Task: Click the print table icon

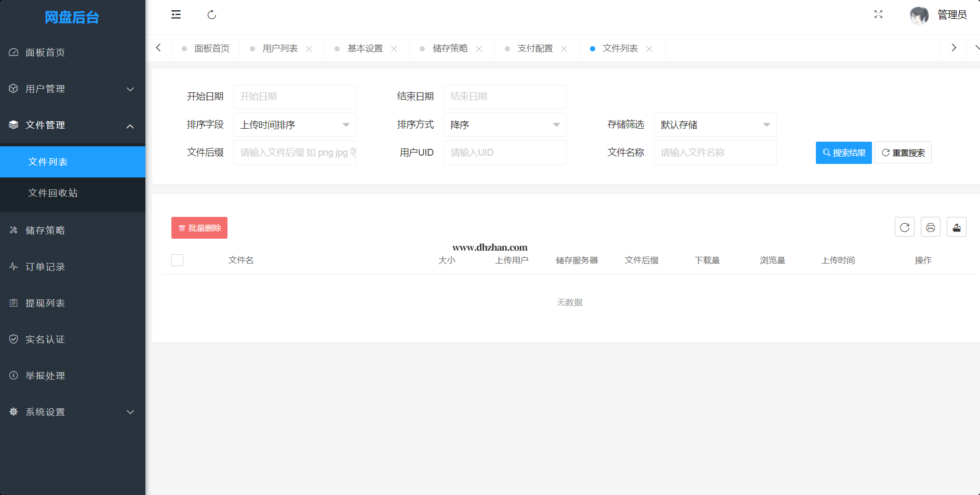Action: [x=930, y=227]
